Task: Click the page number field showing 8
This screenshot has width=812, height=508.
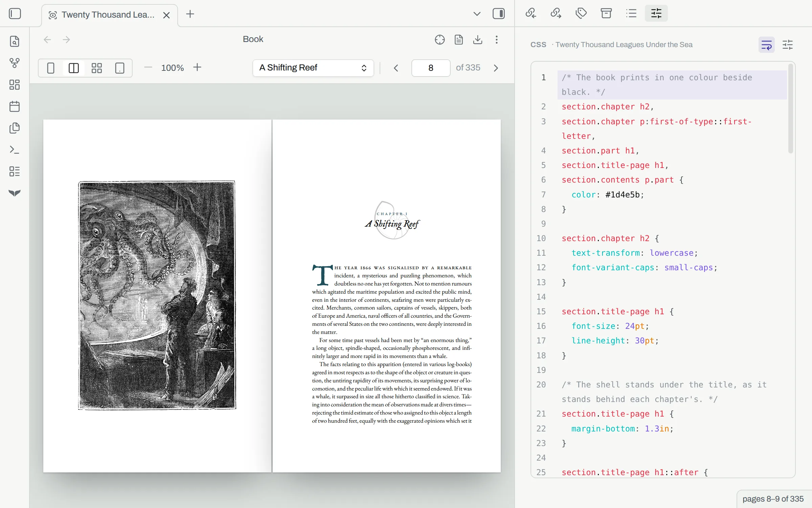Action: [x=431, y=68]
